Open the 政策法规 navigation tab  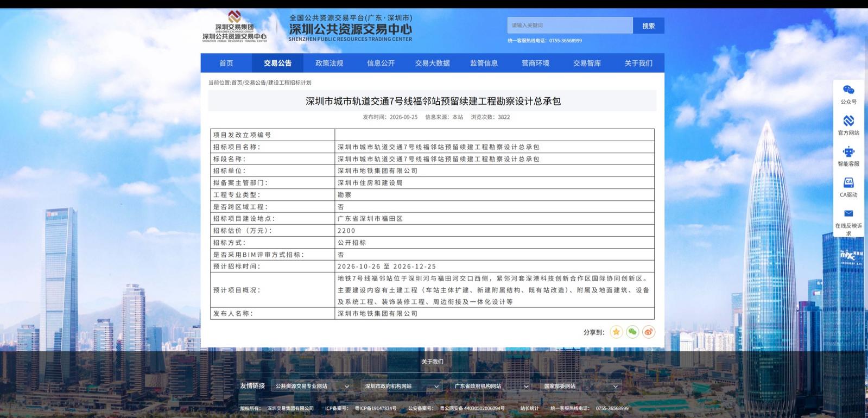coord(330,63)
